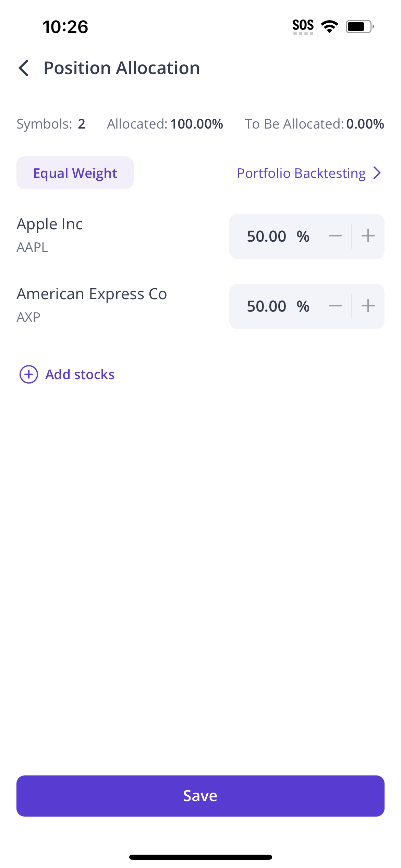Screen dimensions: 401x868
Task: Tap the back arrow icon
Action: pyautogui.click(x=24, y=68)
